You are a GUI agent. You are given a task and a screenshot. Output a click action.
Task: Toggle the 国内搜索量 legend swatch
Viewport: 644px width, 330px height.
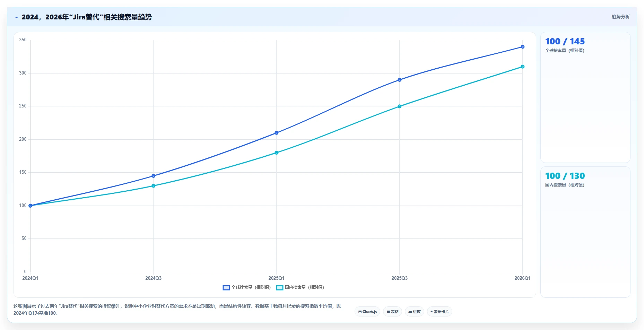pos(280,288)
